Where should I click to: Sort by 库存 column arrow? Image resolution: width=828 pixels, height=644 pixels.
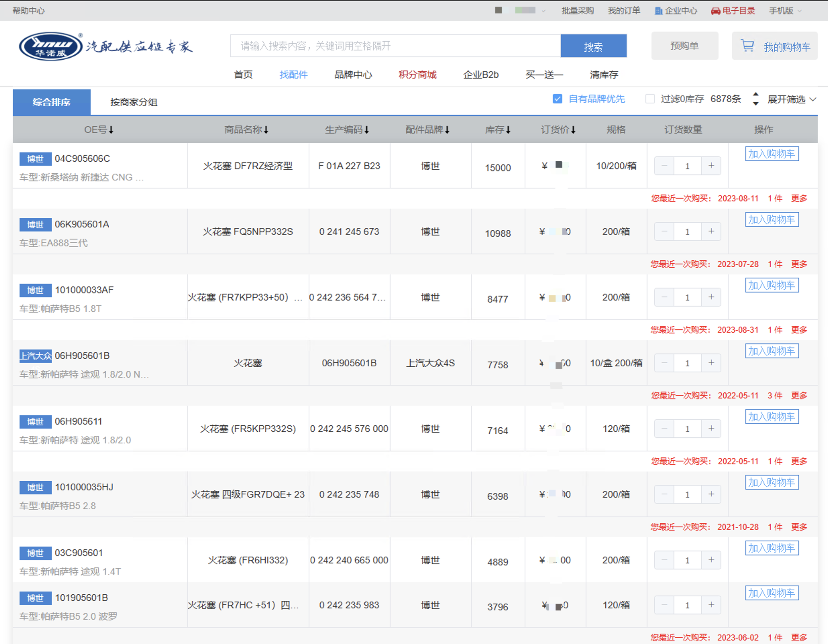[x=508, y=130]
